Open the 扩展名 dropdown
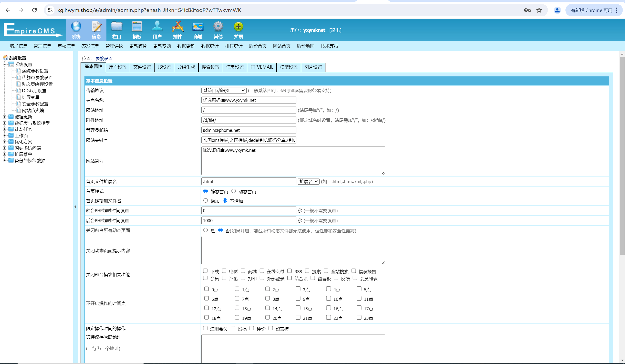This screenshot has width=625, height=364. (x=309, y=181)
